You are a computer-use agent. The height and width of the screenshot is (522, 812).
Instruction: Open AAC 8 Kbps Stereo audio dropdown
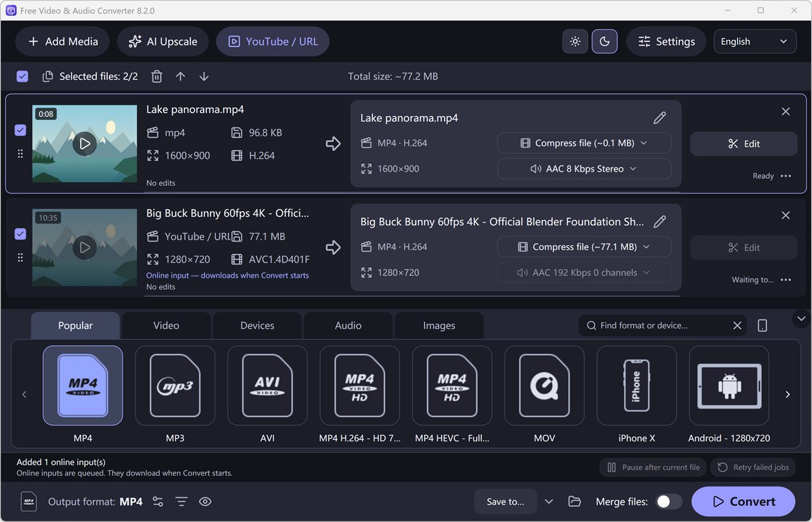pyautogui.click(x=584, y=169)
